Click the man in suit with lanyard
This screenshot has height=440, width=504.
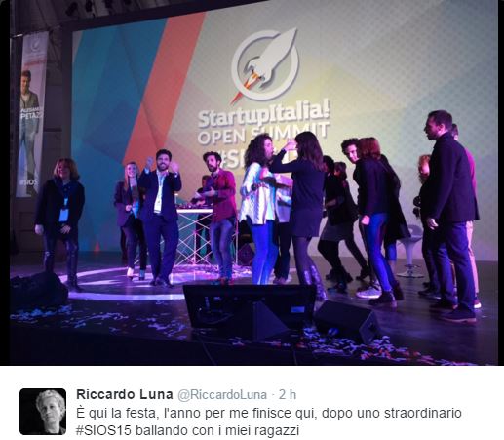tap(160, 219)
